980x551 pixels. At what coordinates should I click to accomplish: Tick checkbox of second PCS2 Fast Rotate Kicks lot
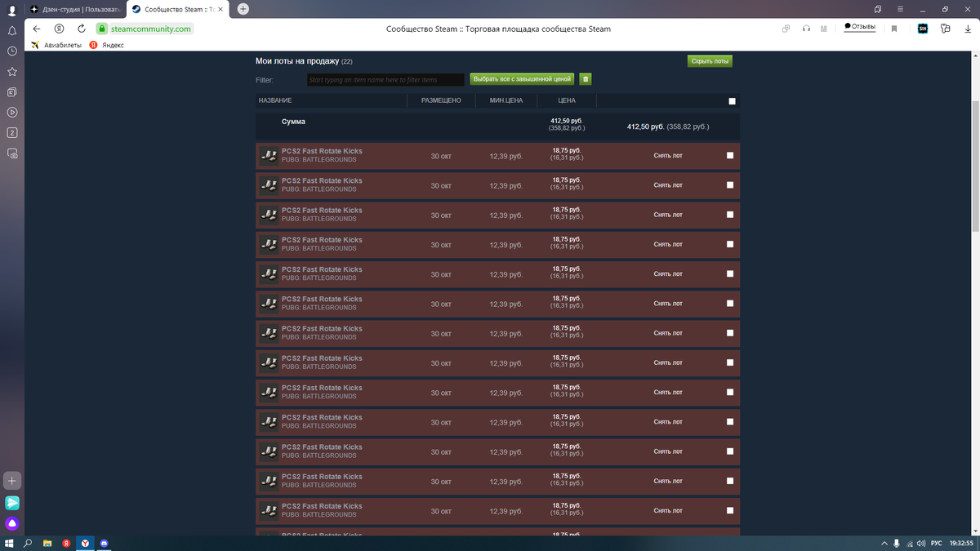point(730,185)
